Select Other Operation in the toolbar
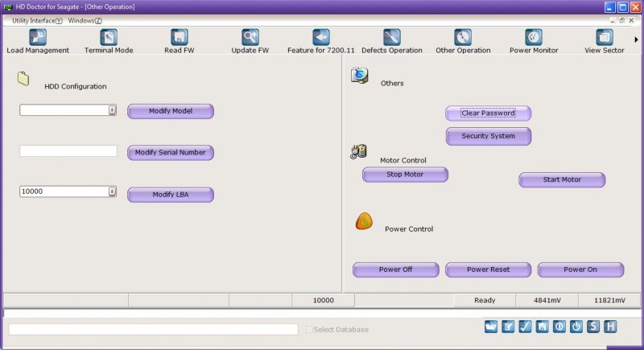This screenshot has height=350, width=644. (463, 42)
